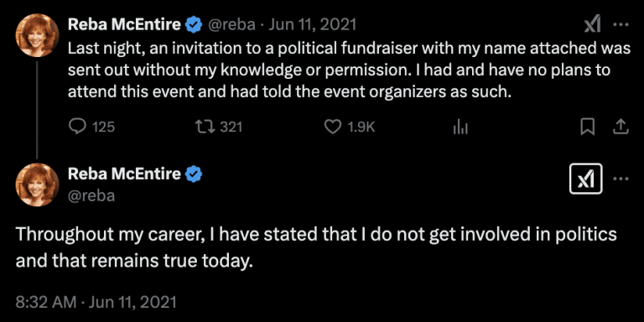Screen dimensions: 644x322
Task: Open the three-dot menu beside boxed Grok button
Action: click(621, 179)
